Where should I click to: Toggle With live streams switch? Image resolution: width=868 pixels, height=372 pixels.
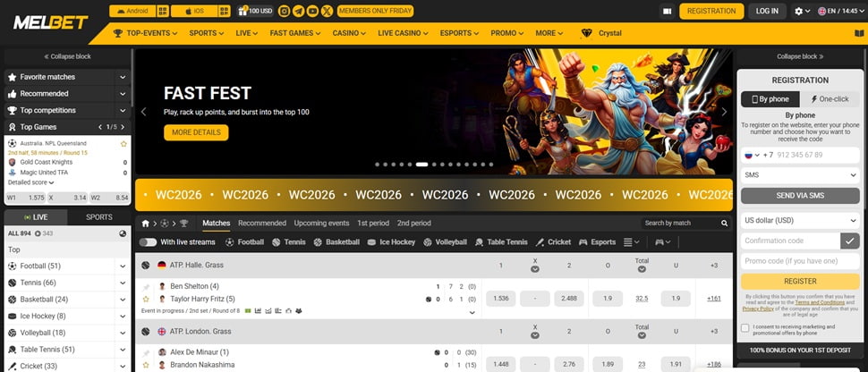tap(148, 242)
